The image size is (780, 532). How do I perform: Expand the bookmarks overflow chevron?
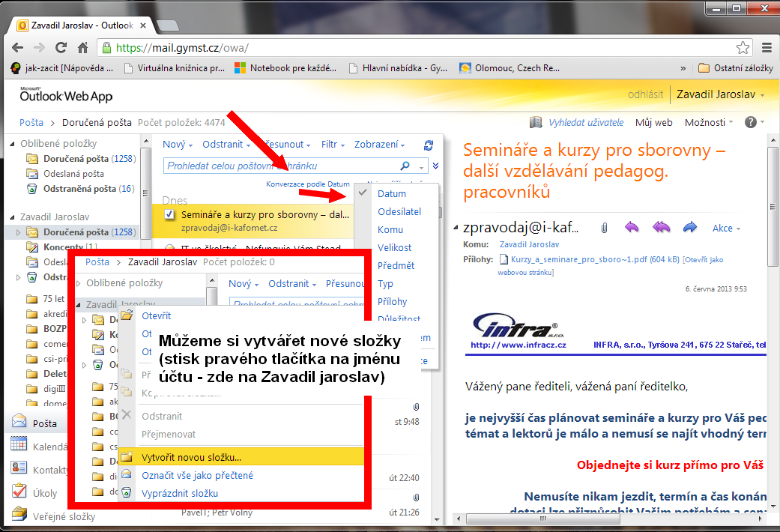coord(683,68)
